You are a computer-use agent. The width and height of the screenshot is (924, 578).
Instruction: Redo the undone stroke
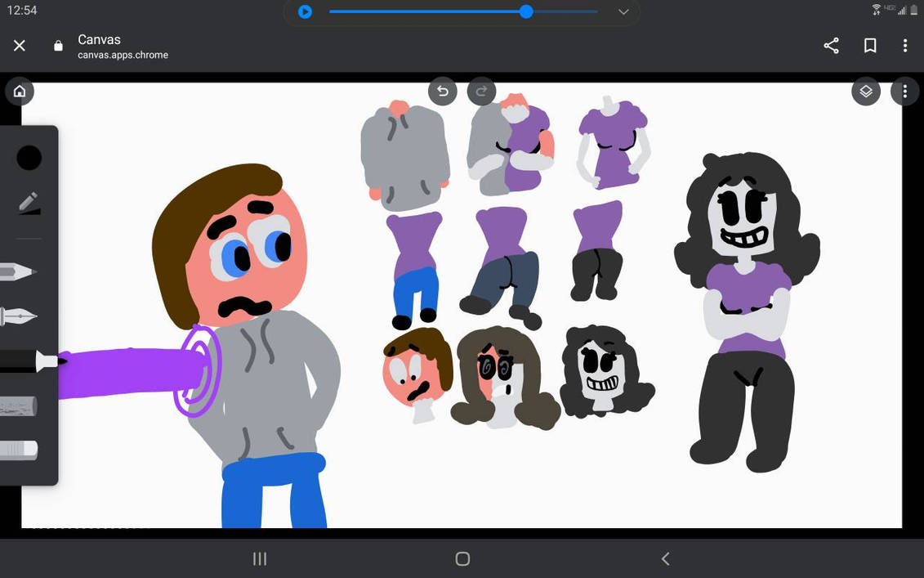click(481, 91)
